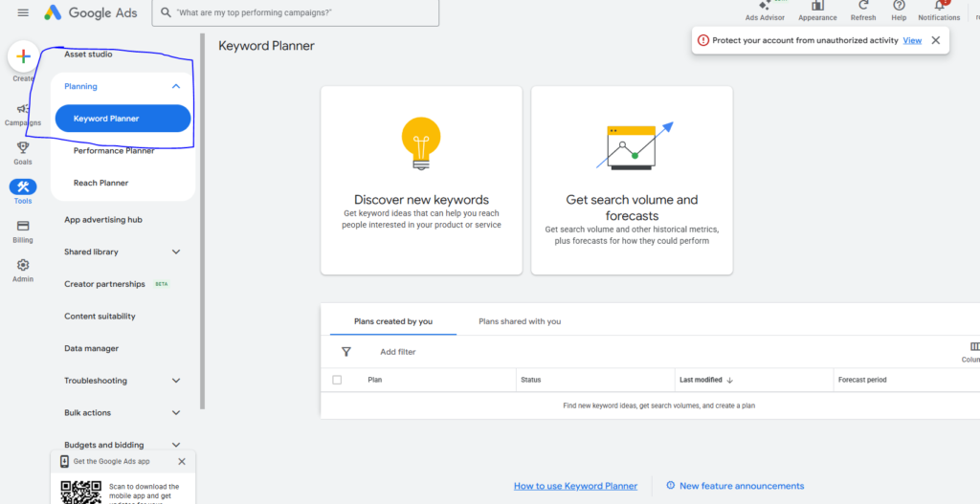Click the Refresh icon in header
980x504 pixels.
(862, 8)
